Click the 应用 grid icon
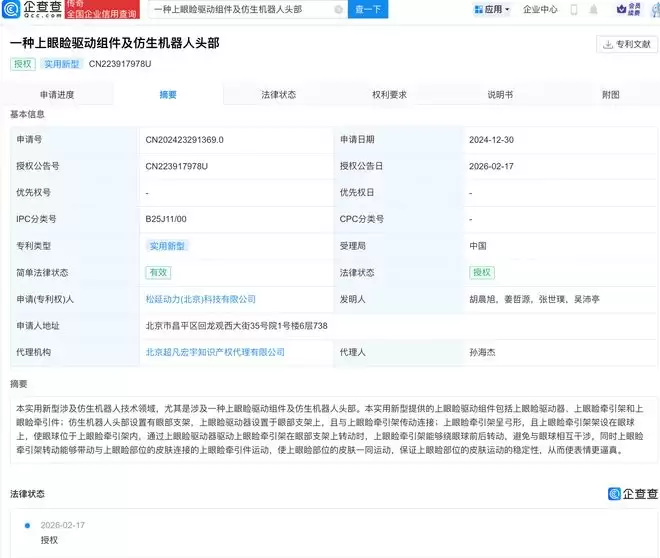Image resolution: width=660 pixels, height=558 pixels. 477,9
